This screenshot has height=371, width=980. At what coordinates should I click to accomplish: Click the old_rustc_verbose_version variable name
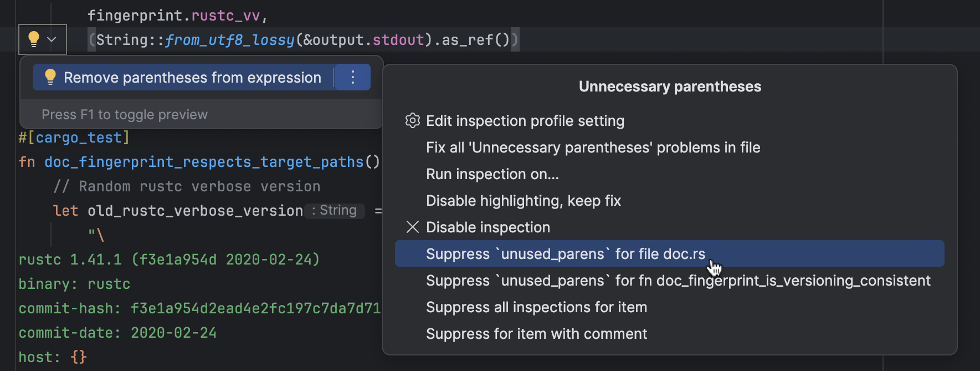195,211
